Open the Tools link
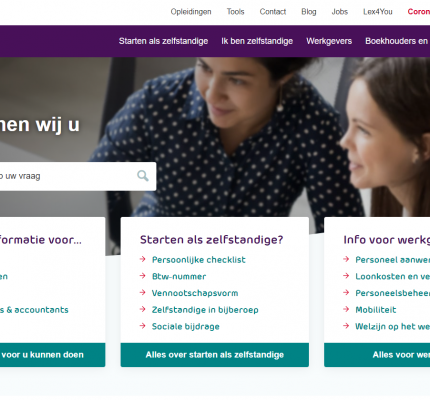Screen dimensions: 430x400 coord(235,12)
